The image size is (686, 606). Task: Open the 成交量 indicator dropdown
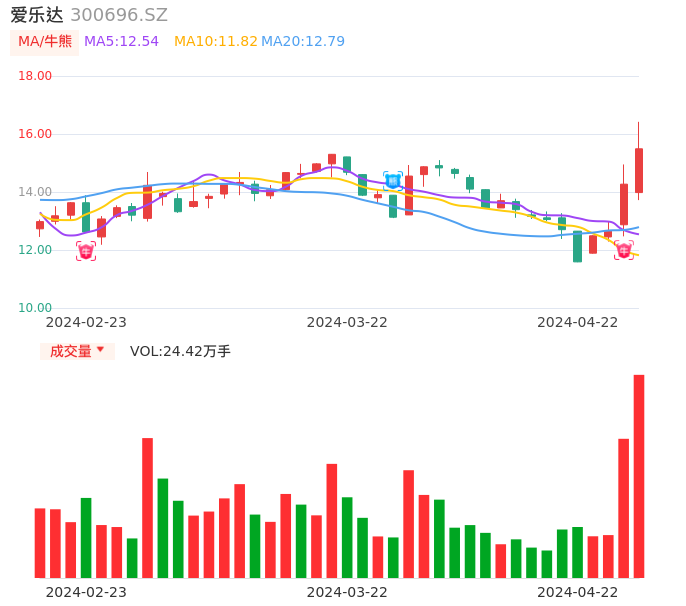71,351
